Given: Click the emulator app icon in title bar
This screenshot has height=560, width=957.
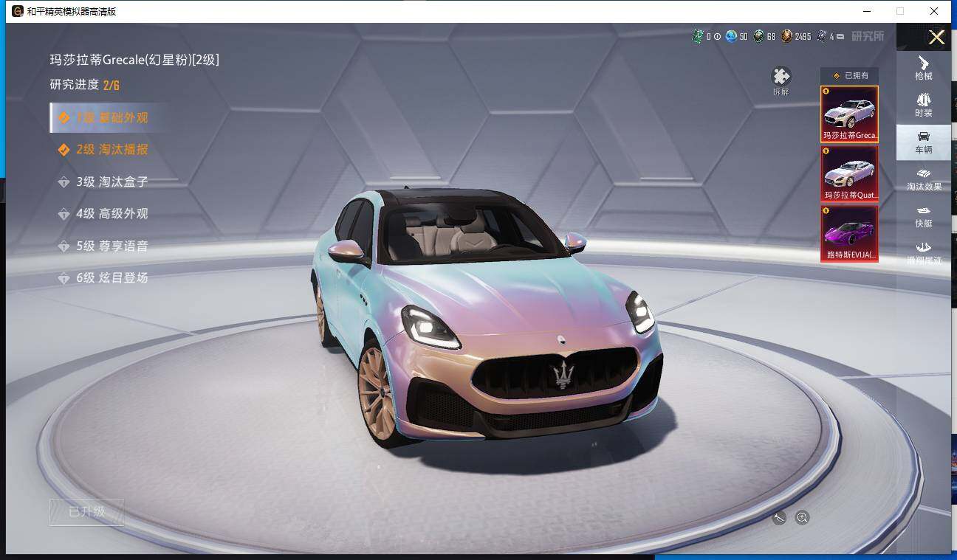Looking at the screenshot, I should [17, 11].
